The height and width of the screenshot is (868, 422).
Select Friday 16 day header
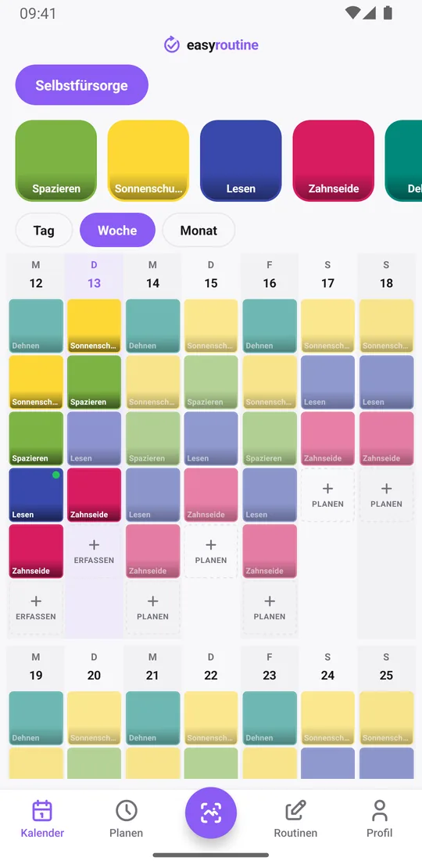point(270,274)
